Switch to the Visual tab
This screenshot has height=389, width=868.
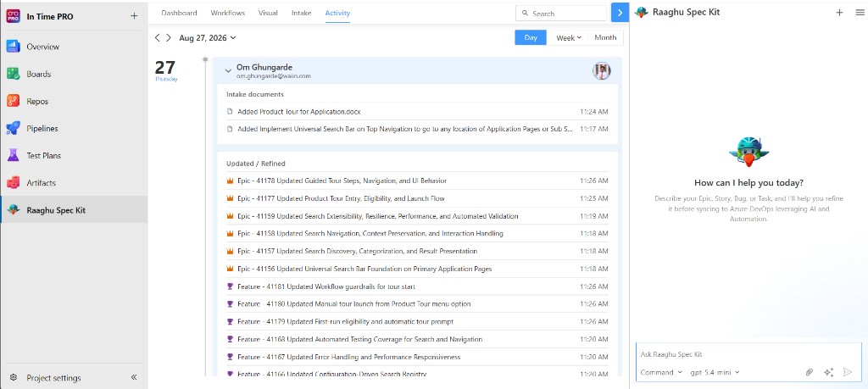tap(268, 13)
